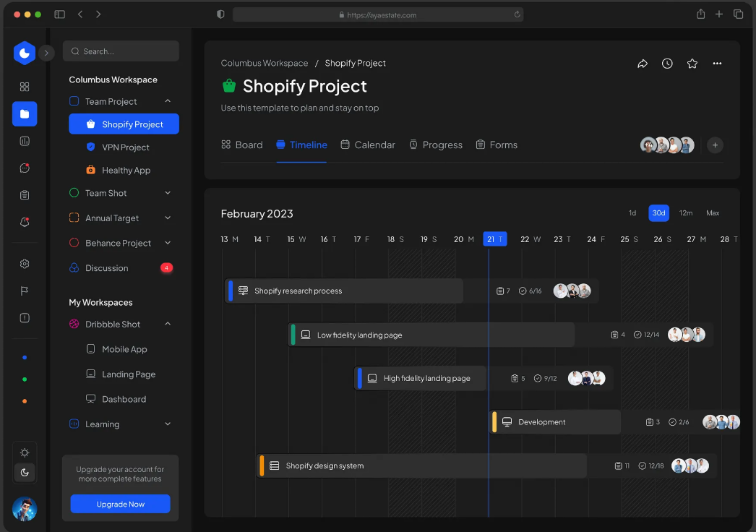Select the 30d timeline range
The image size is (756, 532).
658,213
